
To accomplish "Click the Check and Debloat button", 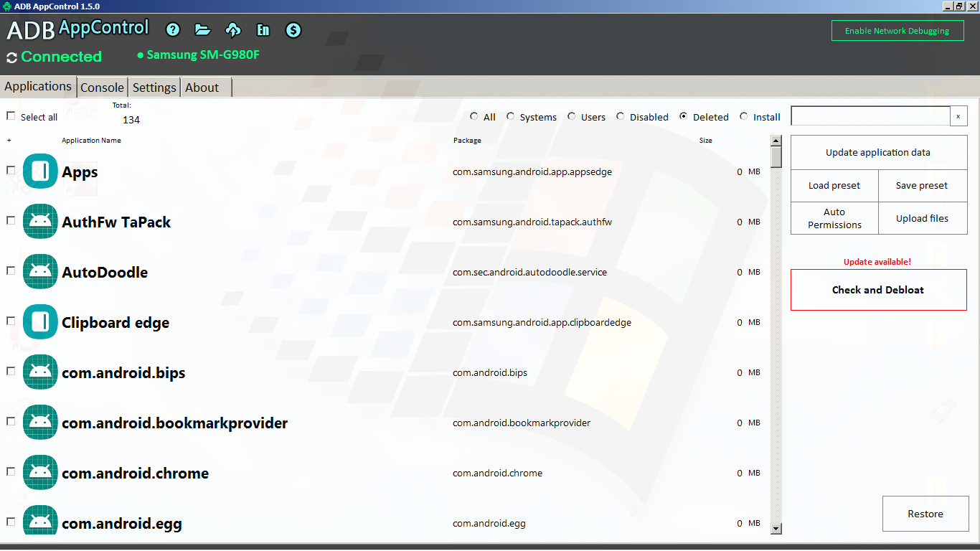I will pos(879,290).
